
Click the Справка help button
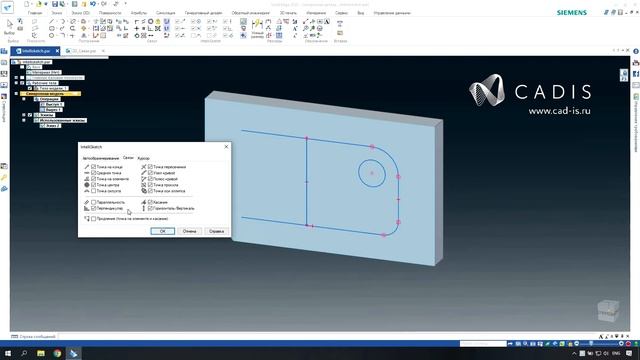(x=216, y=231)
